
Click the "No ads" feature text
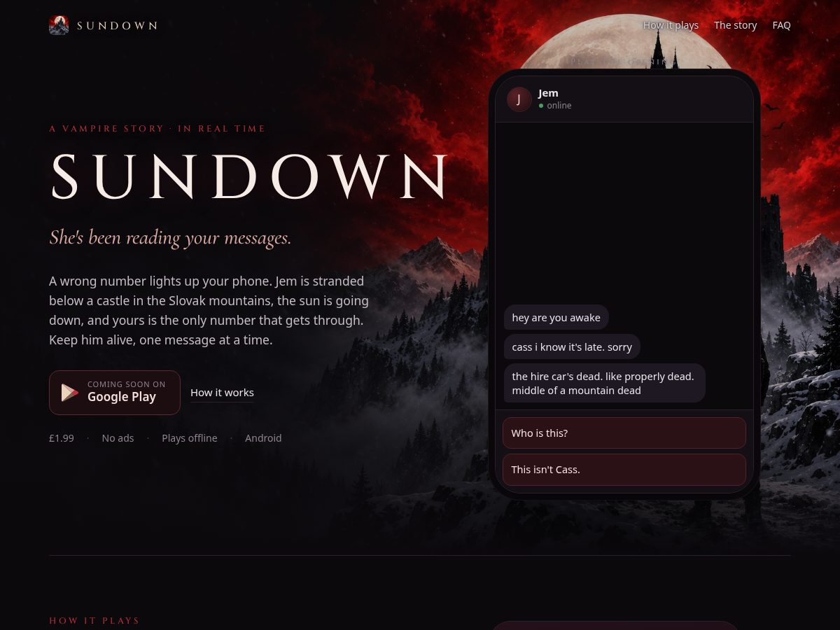coord(118,438)
